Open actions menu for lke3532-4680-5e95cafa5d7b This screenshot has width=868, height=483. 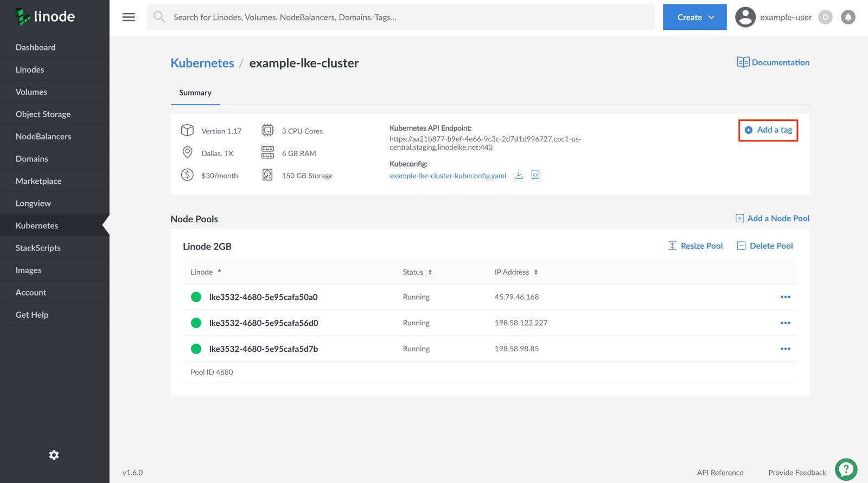(x=785, y=349)
